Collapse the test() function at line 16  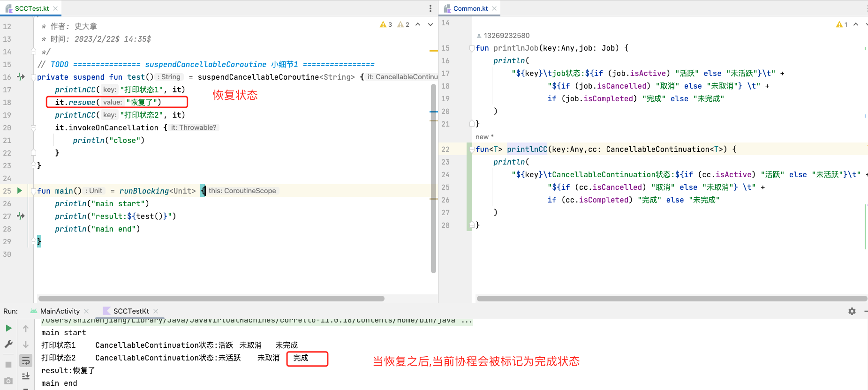click(33, 77)
